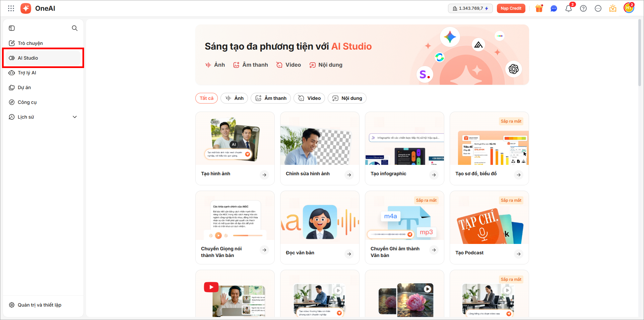Open sidebar search magnifier icon

point(75,28)
